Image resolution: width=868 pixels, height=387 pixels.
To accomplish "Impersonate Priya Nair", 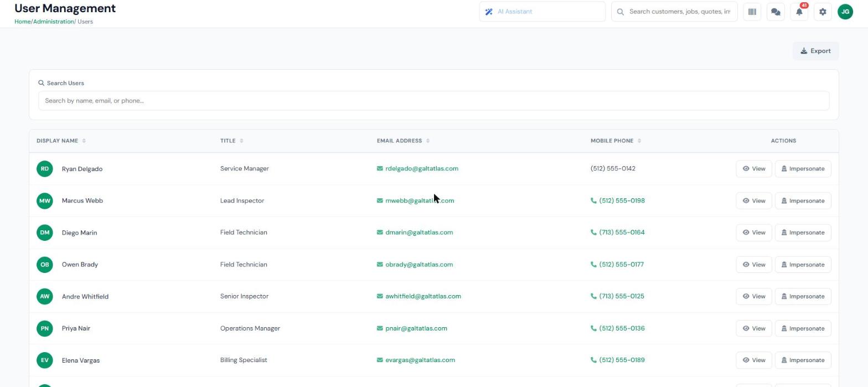I will point(803,328).
